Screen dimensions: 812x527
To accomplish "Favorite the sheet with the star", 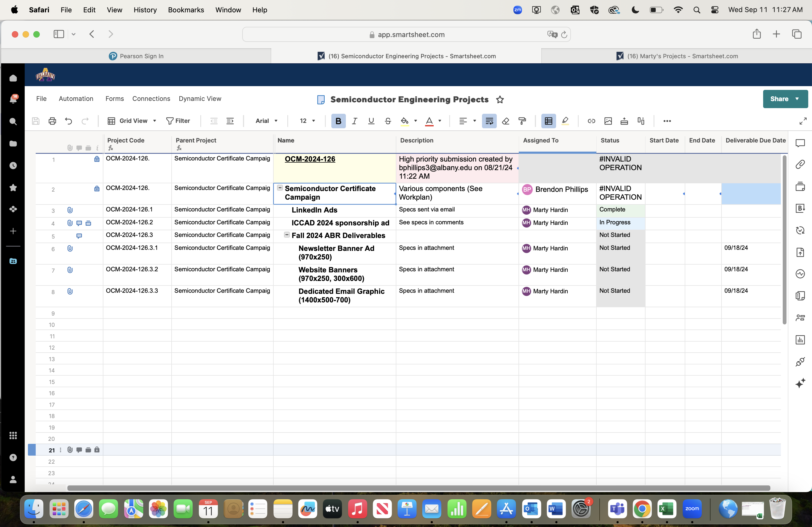I will pyautogui.click(x=500, y=100).
